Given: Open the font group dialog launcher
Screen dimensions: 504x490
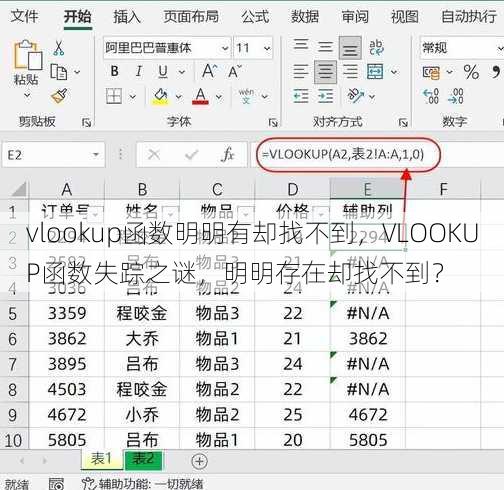Looking at the screenshot, I should [x=273, y=123].
